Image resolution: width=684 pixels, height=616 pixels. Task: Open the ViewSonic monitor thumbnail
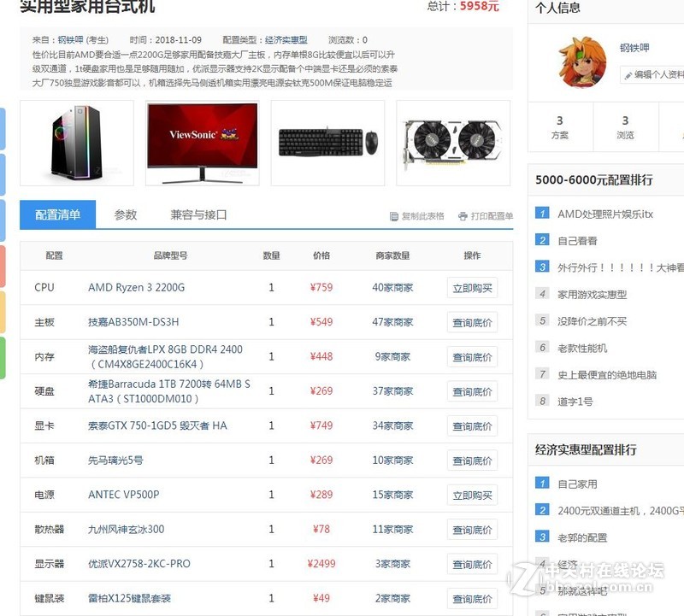coord(203,143)
